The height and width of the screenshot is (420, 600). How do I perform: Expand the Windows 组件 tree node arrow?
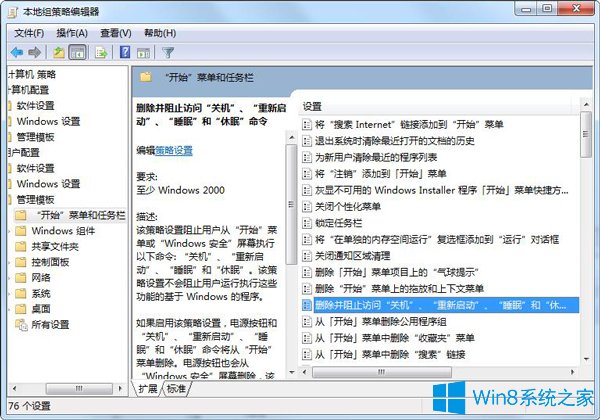(10, 231)
